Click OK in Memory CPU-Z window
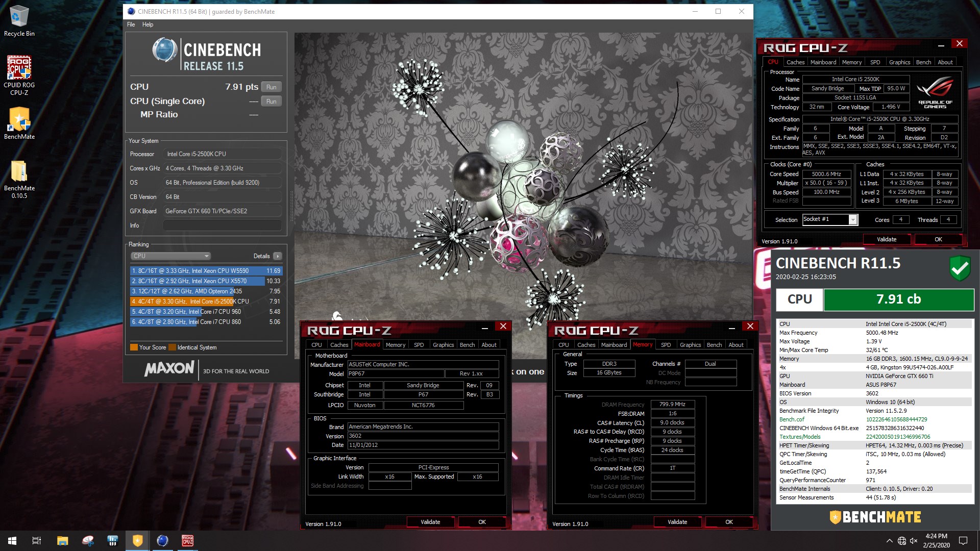The width and height of the screenshot is (980, 551). click(x=729, y=522)
